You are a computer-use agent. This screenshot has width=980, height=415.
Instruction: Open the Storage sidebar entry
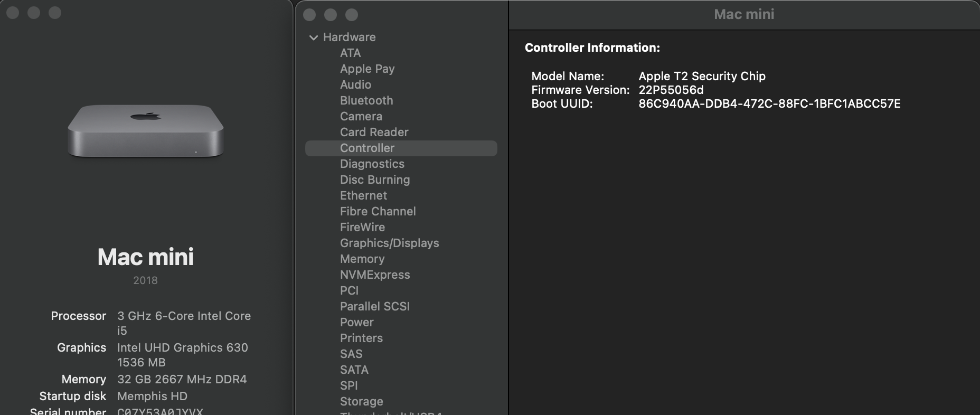[x=361, y=401]
